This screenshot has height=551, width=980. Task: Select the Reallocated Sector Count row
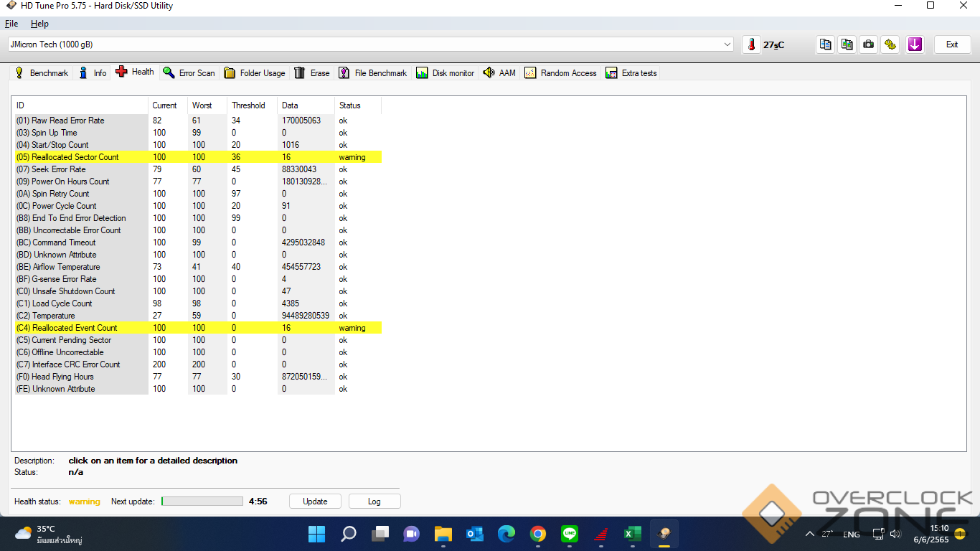75,157
